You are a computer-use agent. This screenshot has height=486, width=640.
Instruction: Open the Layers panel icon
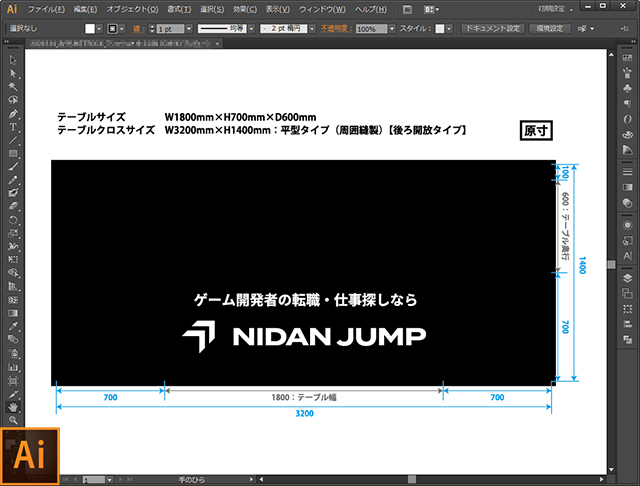(627, 278)
